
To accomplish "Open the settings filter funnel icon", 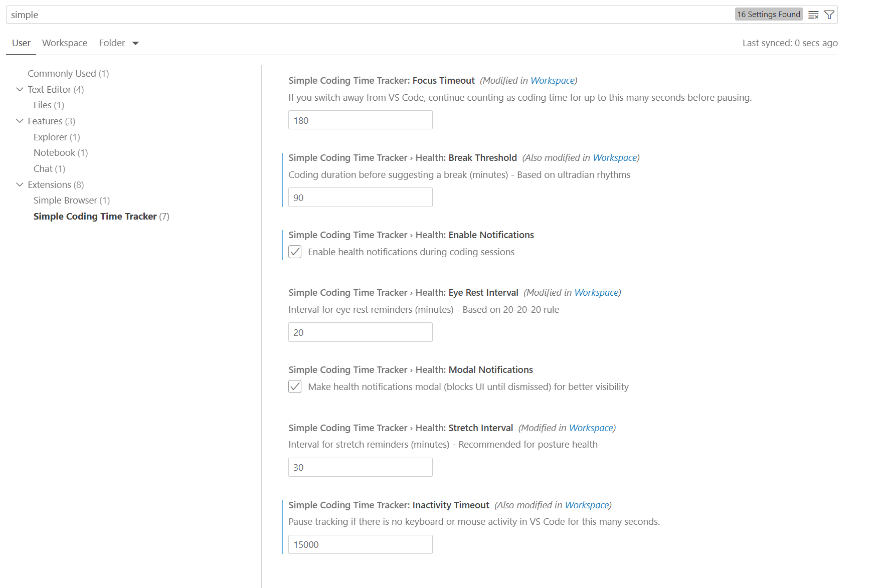I will (829, 15).
